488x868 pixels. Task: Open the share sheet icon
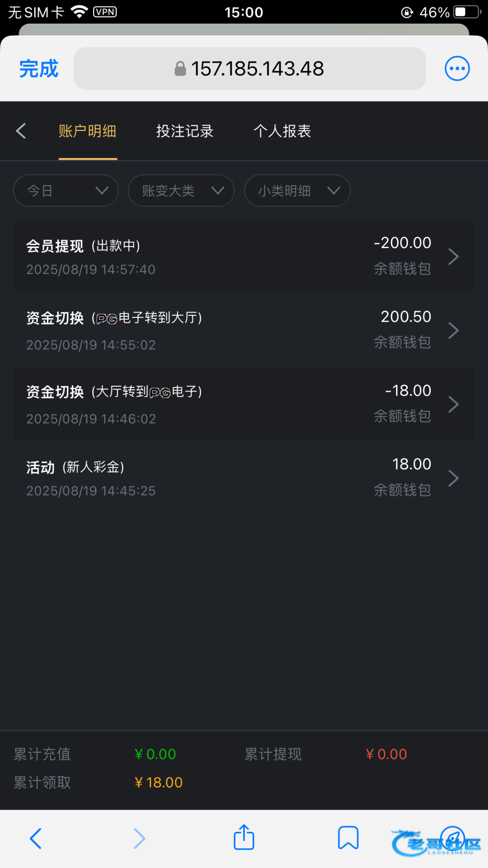click(x=244, y=837)
